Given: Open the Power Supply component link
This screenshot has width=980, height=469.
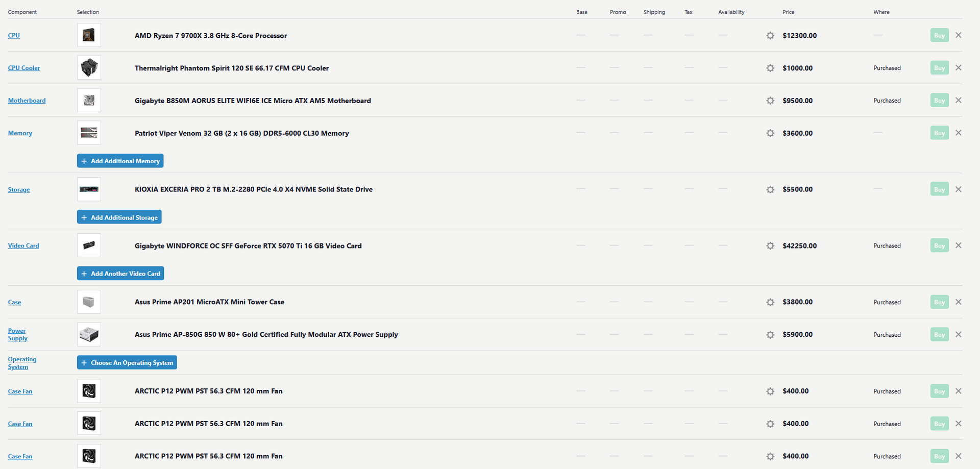Looking at the screenshot, I should pyautogui.click(x=18, y=335).
